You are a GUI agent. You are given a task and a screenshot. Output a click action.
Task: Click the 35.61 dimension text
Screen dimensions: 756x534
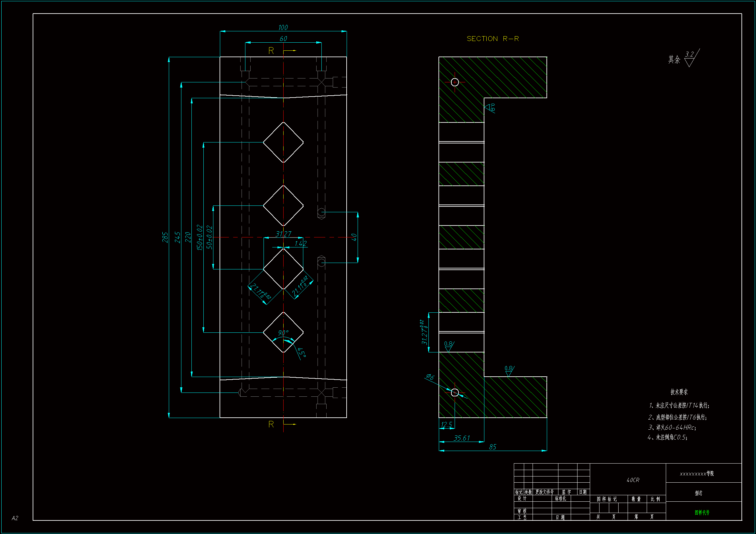tap(462, 438)
